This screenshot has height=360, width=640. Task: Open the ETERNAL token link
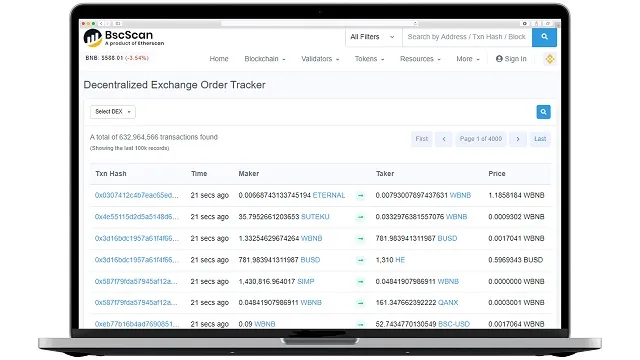coord(329,196)
